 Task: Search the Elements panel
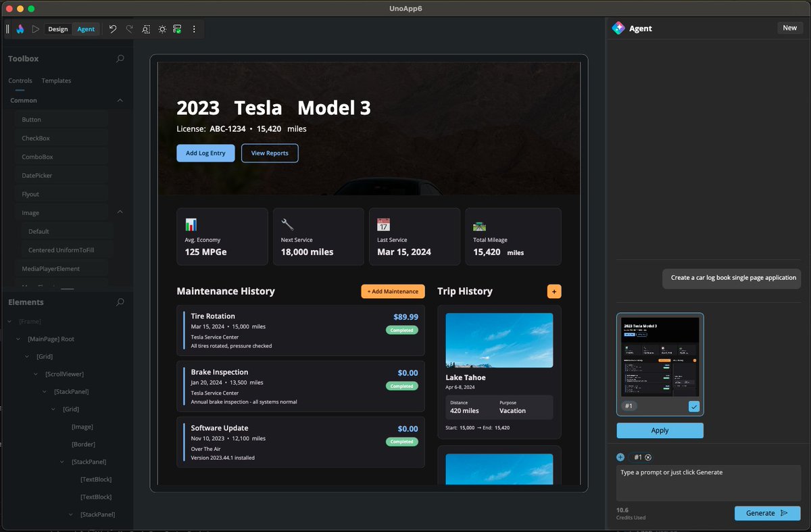pyautogui.click(x=120, y=302)
